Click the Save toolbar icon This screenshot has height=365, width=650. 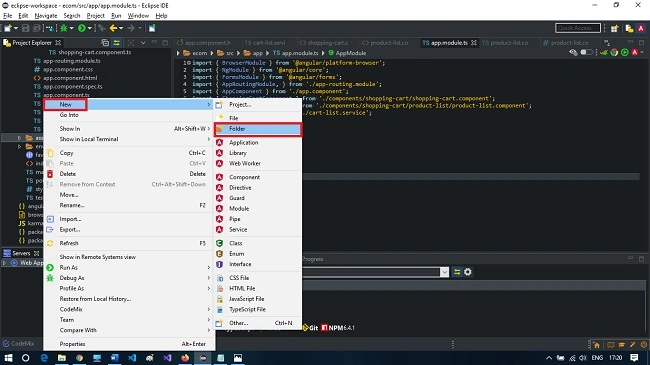pyautogui.click(x=26, y=28)
